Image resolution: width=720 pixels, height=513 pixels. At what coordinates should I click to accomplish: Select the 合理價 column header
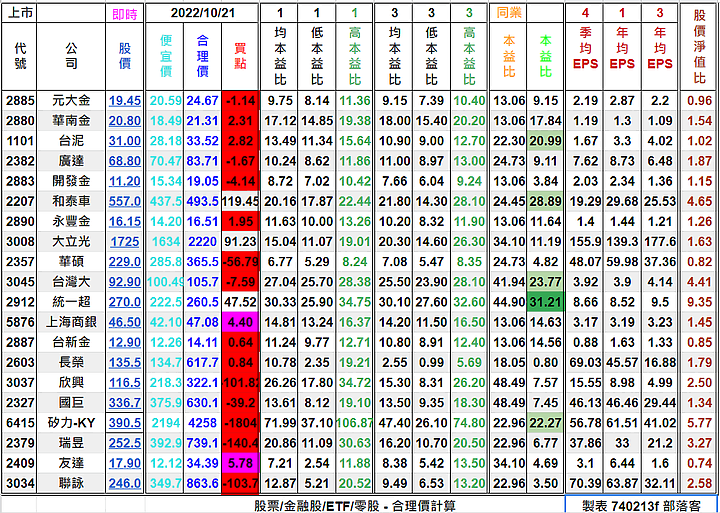(x=202, y=56)
